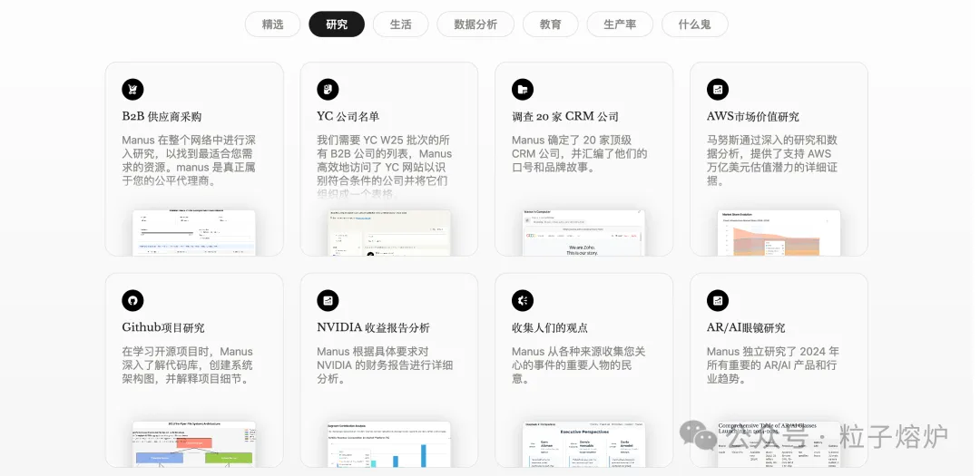This screenshot has width=980, height=476.
Task: Open the 数据分析 tab
Action: 475,24
